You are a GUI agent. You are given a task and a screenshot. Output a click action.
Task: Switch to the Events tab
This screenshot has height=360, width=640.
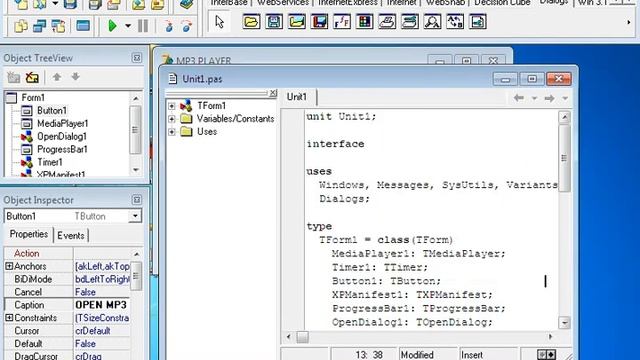71,236
